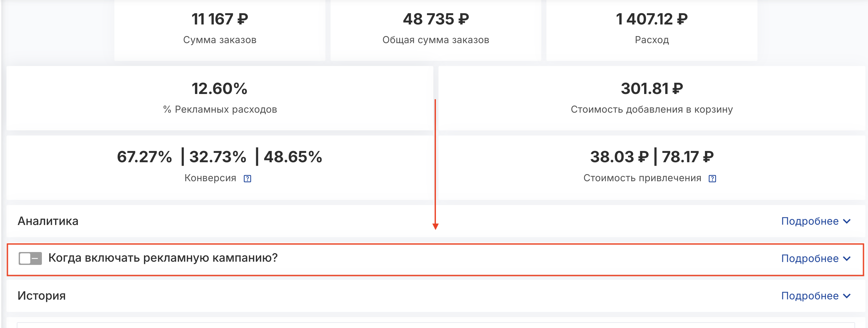Click the 38.03 ₽ acquisition cost value
868x328 pixels.
click(619, 157)
